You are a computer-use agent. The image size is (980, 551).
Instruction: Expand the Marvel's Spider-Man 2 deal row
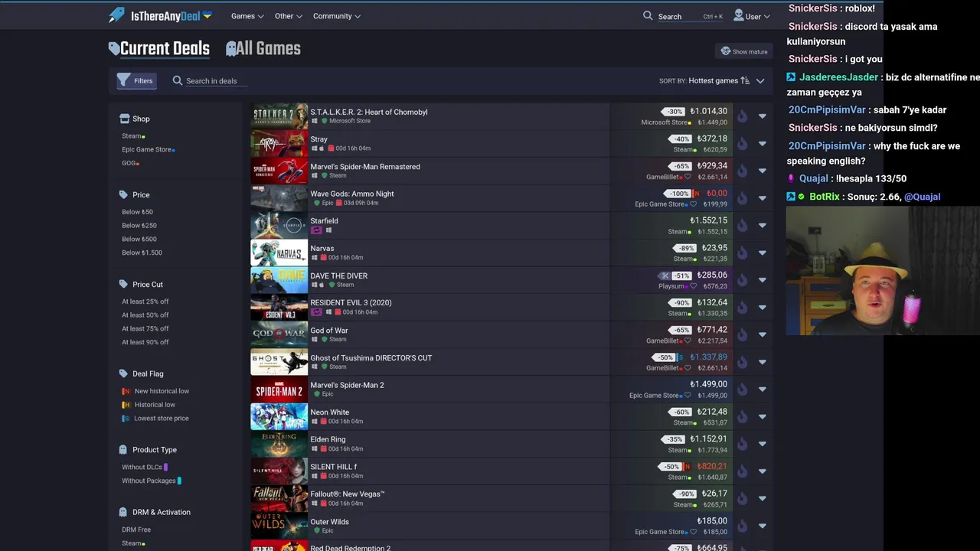762,389
